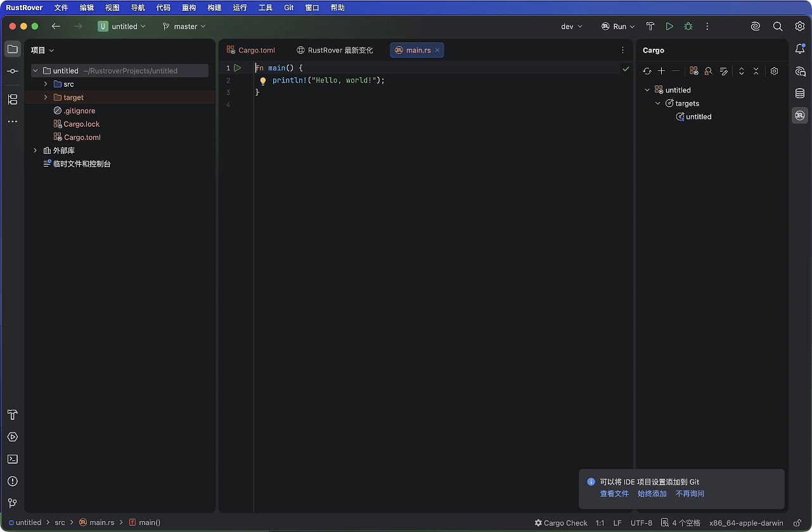
Task: Open the Terminal tool window
Action: 12,459
